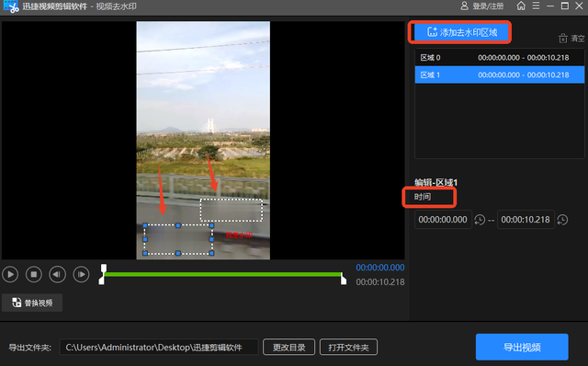The image size is (588, 366).
Task: Click 添加去水印区域 button
Action: 461,32
